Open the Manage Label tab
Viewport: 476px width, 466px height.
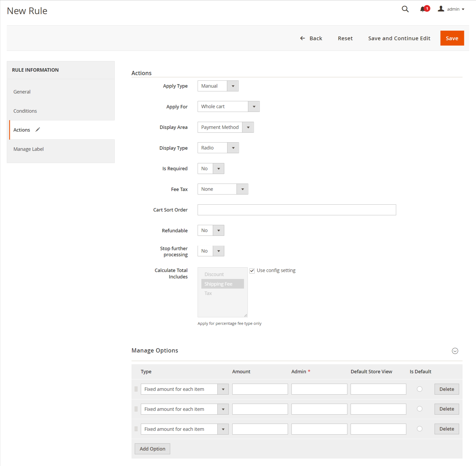29,149
